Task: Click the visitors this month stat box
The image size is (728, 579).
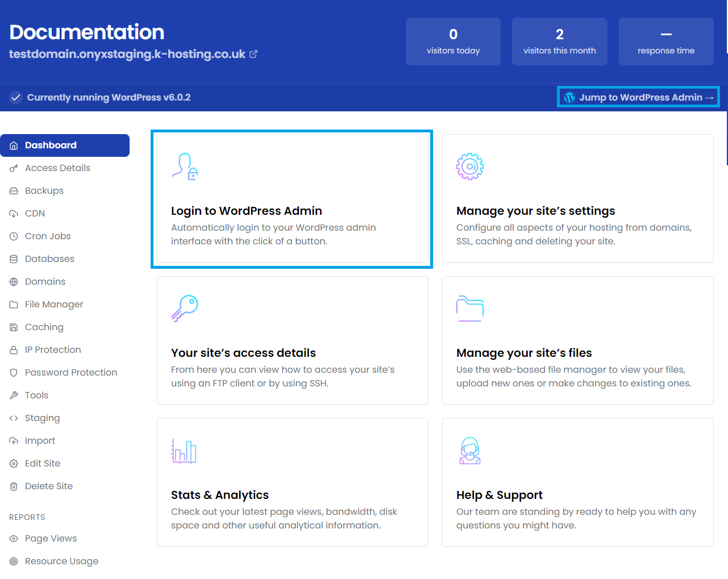Action: point(560,41)
